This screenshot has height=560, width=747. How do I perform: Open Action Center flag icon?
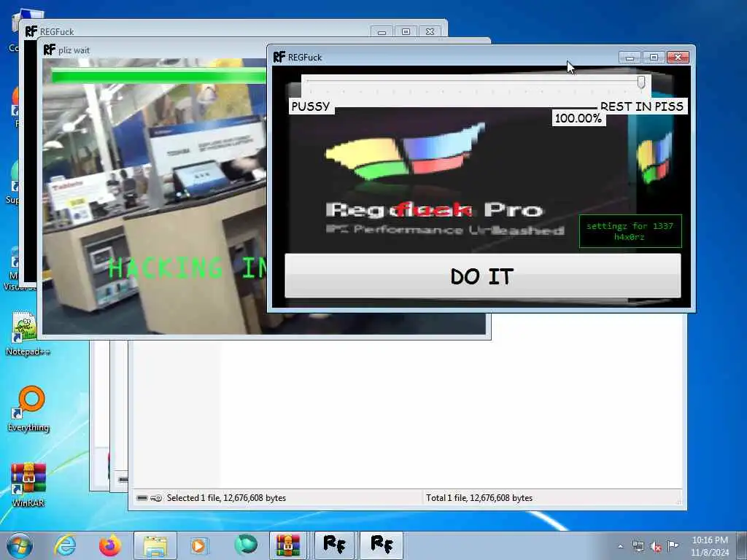(673, 545)
